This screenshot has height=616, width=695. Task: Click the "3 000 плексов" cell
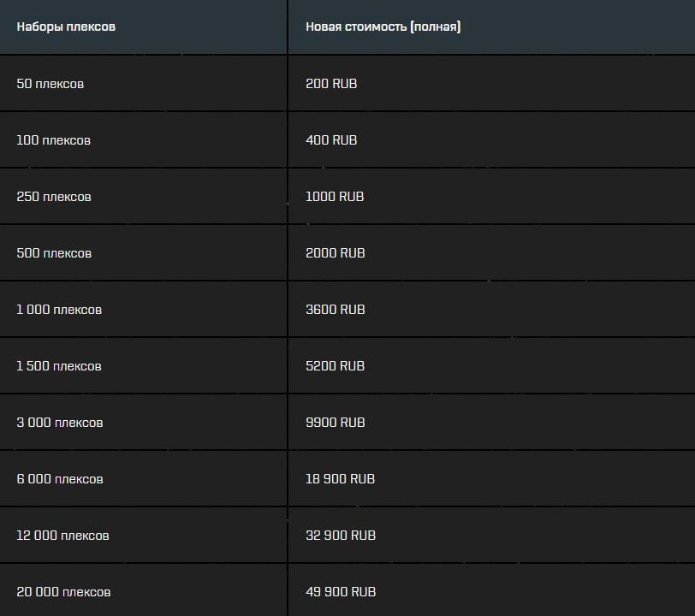[x=60, y=423]
